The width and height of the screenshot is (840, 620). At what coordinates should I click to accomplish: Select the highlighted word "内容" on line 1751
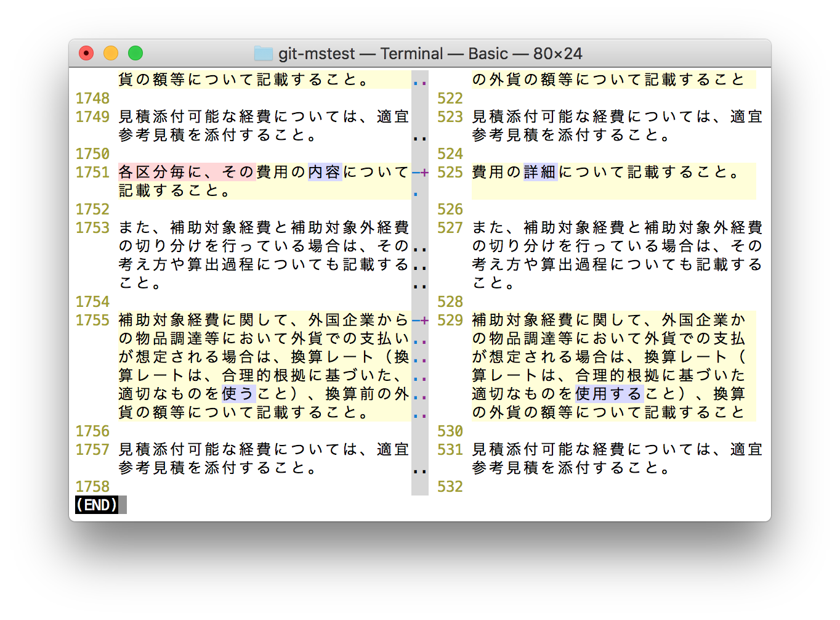click(x=325, y=173)
